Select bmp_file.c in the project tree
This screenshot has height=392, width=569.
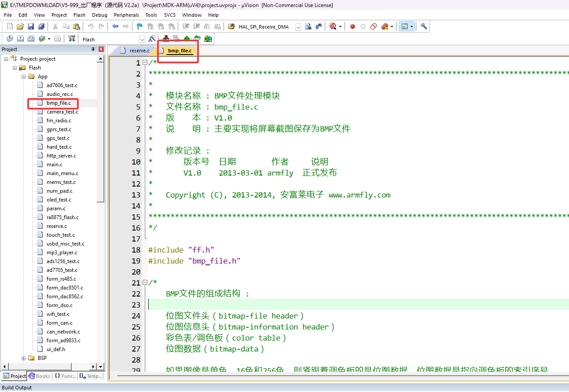[59, 103]
